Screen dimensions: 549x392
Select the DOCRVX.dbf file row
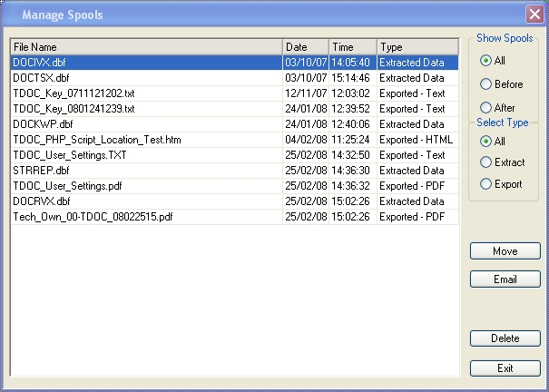tap(235, 201)
